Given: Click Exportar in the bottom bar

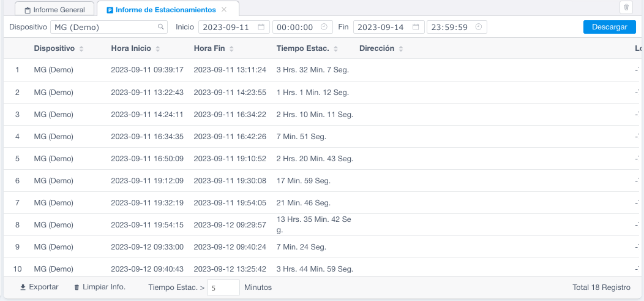Looking at the screenshot, I should point(39,287).
